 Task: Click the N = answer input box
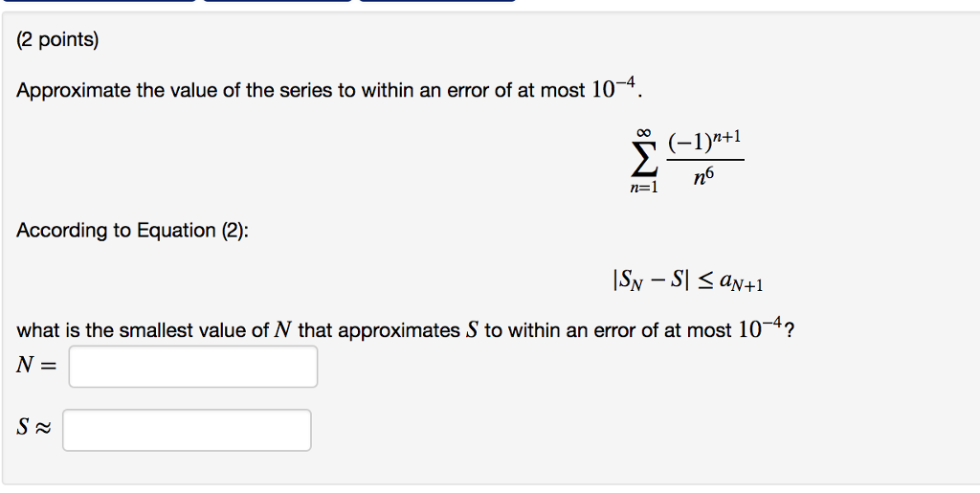pyautogui.click(x=193, y=367)
